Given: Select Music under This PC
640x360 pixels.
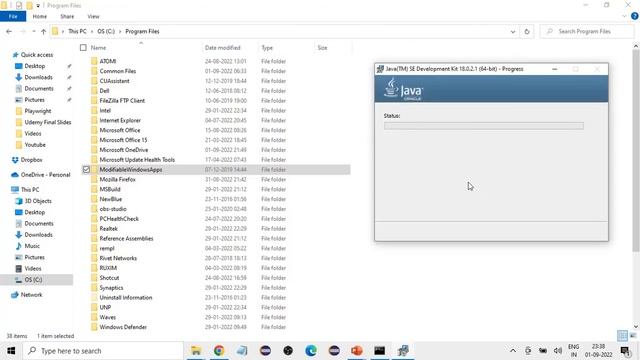Looking at the screenshot, I should 31,246.
